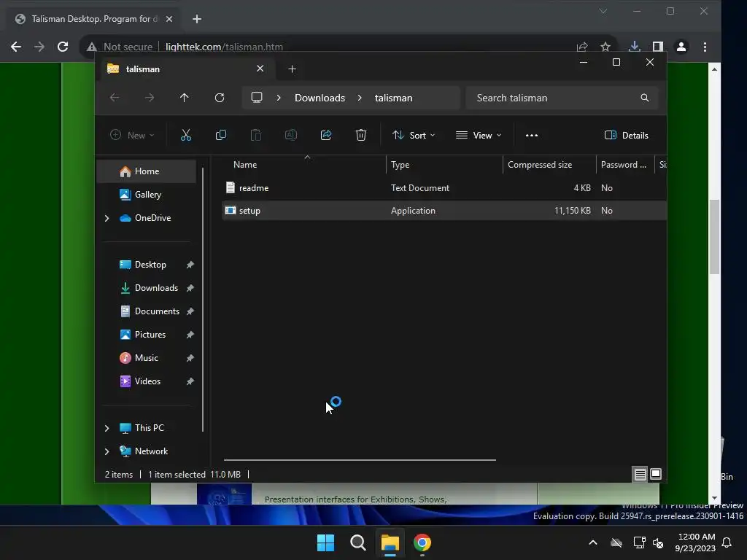Expand Network tree node
Image resolution: width=747 pixels, height=560 pixels.
point(107,451)
